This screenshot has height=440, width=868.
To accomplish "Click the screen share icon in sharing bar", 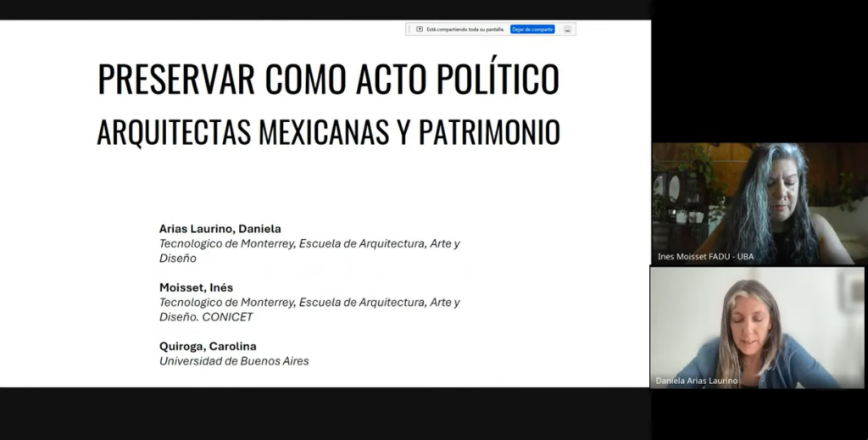I will point(420,29).
